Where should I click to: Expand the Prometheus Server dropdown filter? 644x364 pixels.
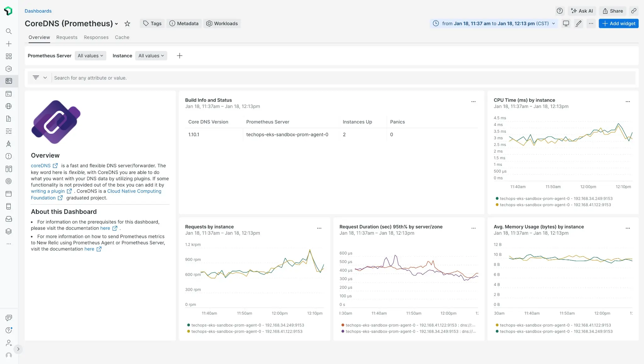tap(90, 56)
